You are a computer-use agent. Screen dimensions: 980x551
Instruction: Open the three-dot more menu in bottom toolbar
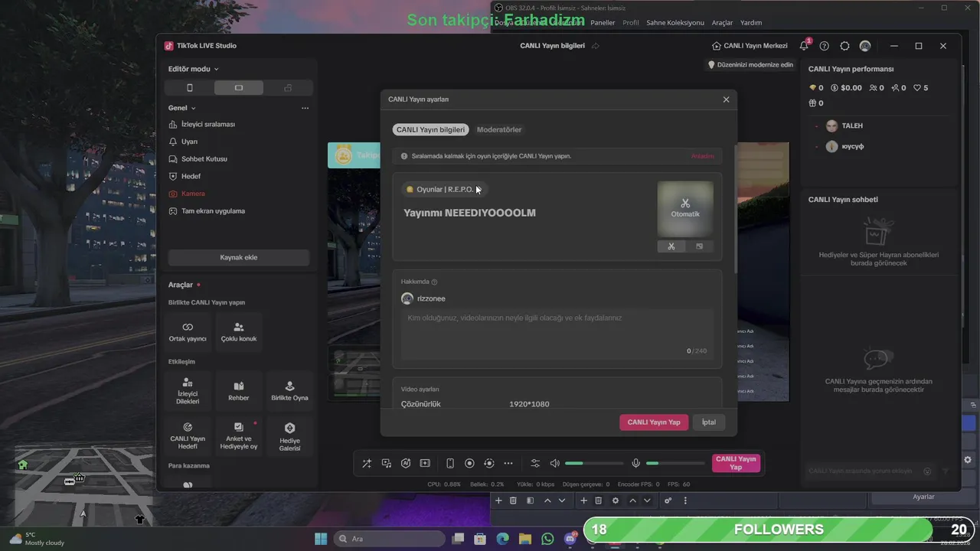point(508,463)
